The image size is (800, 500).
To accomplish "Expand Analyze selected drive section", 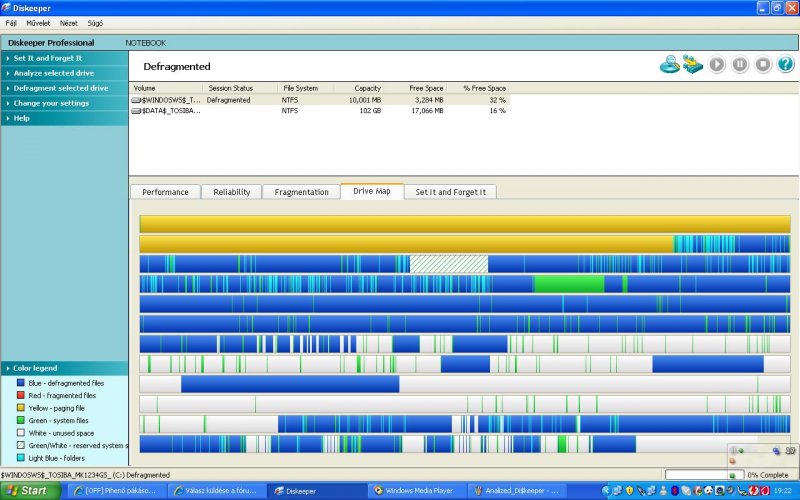I will point(64,73).
